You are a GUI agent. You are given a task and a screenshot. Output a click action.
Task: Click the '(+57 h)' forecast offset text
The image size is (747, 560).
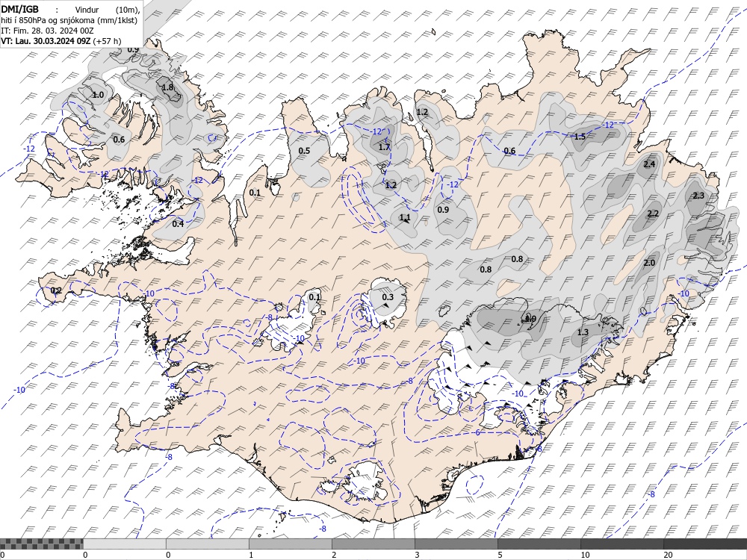107,41
